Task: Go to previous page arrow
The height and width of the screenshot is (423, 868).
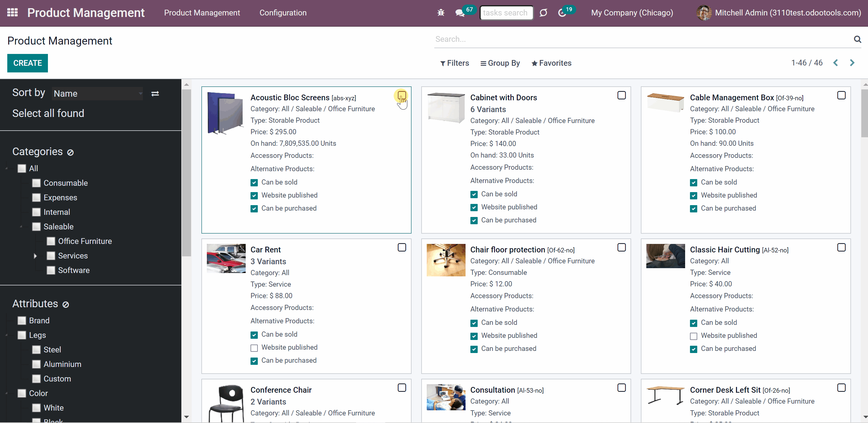Action: [836, 63]
